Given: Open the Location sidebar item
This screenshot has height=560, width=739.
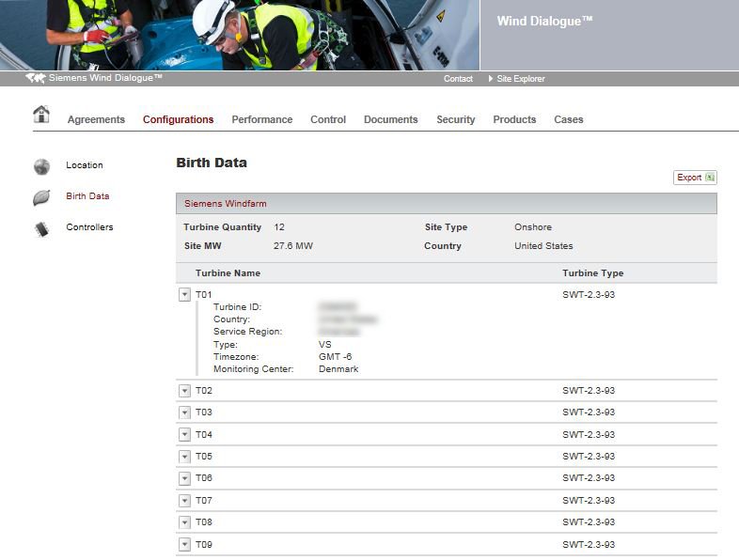Looking at the screenshot, I should coord(85,165).
